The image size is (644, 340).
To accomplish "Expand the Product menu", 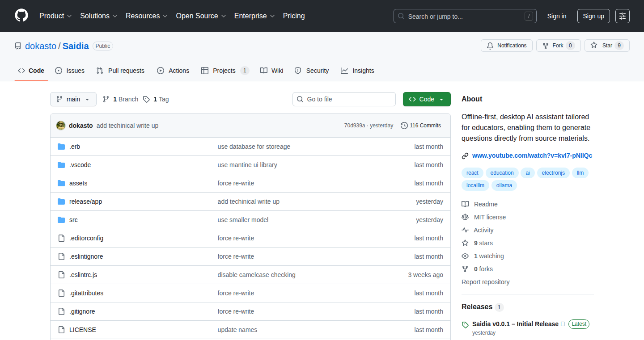I will point(55,16).
